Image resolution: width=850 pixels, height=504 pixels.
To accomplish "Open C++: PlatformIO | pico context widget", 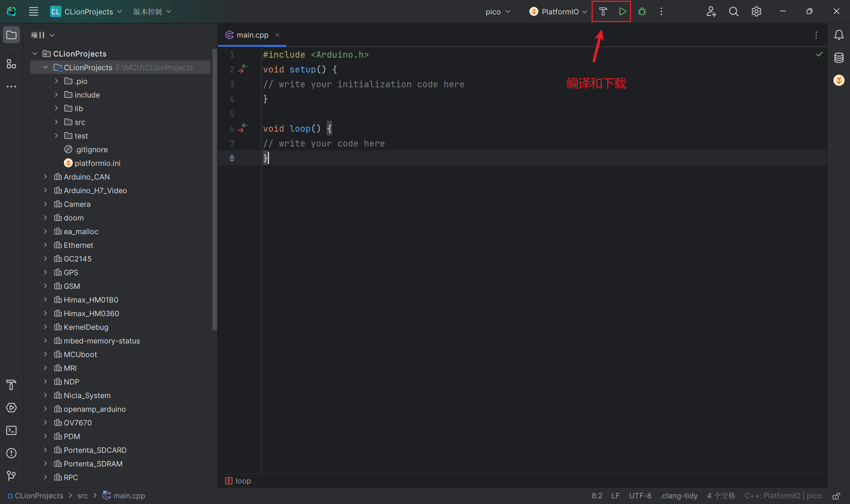I will (783, 496).
